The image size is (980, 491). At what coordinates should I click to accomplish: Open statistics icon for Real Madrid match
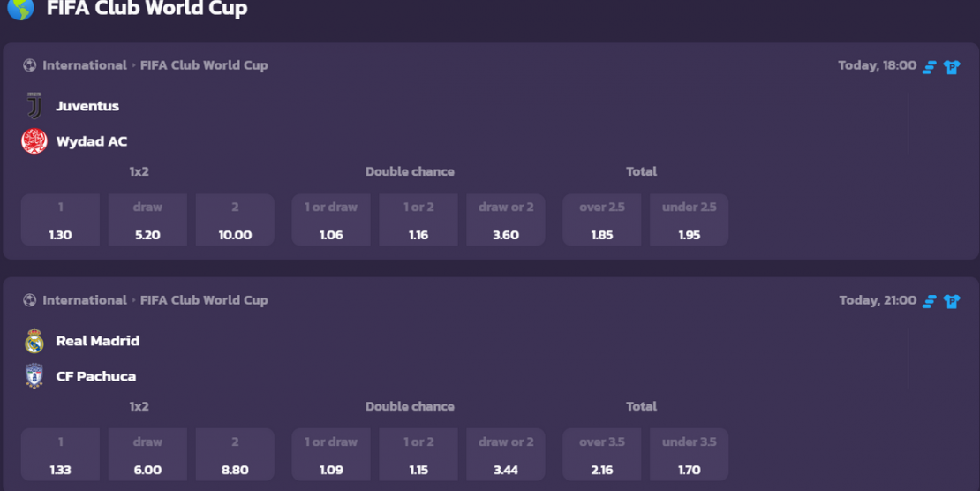[x=930, y=301]
